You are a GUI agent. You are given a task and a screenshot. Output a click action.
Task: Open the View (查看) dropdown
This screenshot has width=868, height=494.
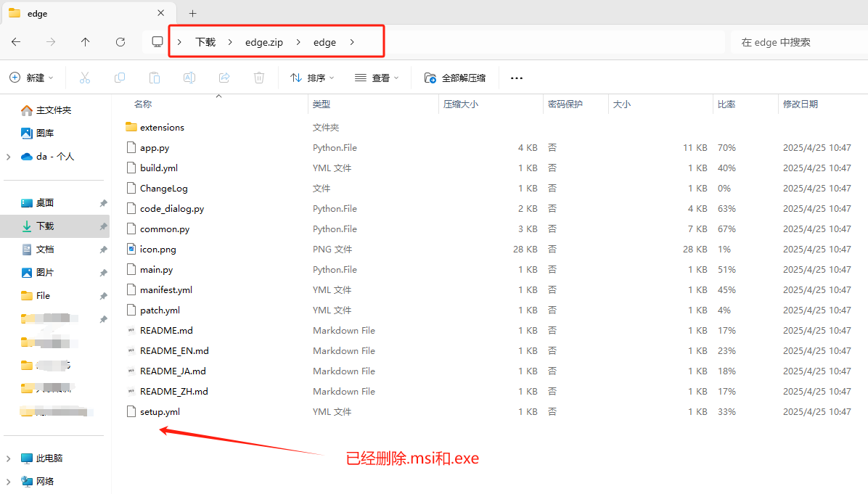tap(377, 78)
